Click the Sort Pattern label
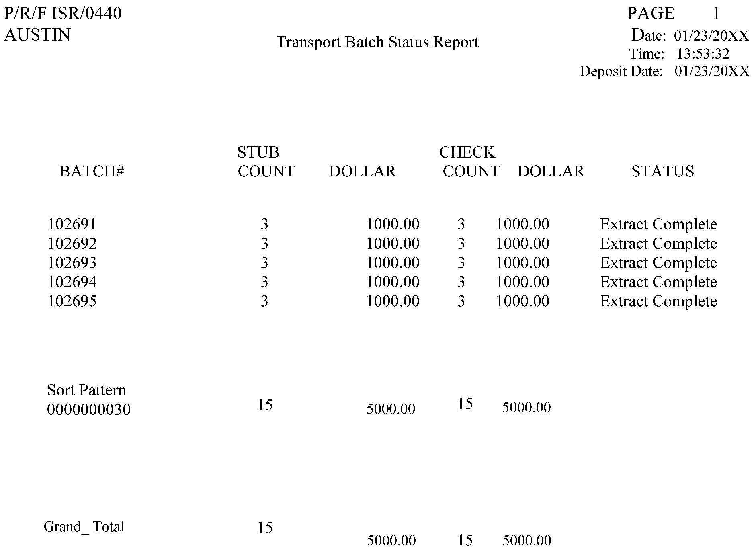Viewport: 756px width, 551px height. click(x=86, y=390)
